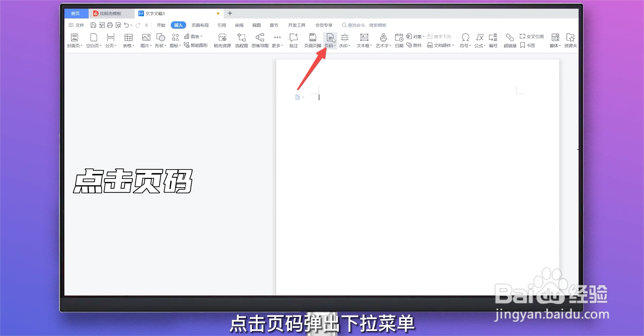Image resolution: width=644 pixels, height=336 pixels.
Task: Insert Date (日期)
Action: [x=399, y=41]
